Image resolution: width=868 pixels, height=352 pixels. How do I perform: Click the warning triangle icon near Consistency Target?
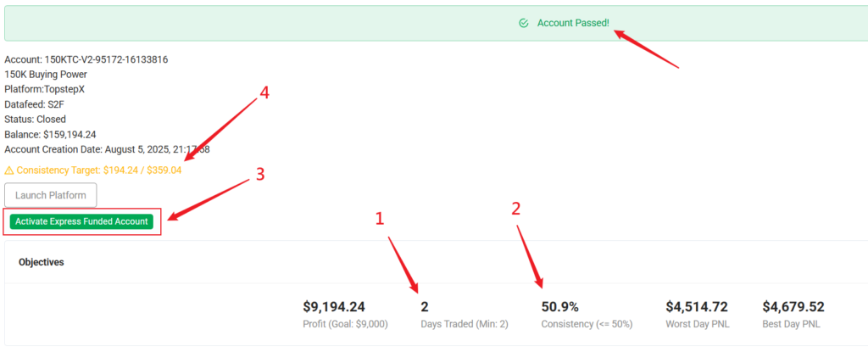(9, 170)
